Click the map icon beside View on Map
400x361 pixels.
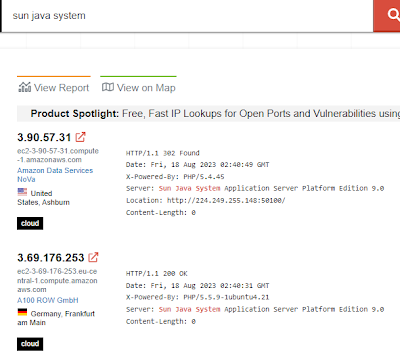[108, 87]
